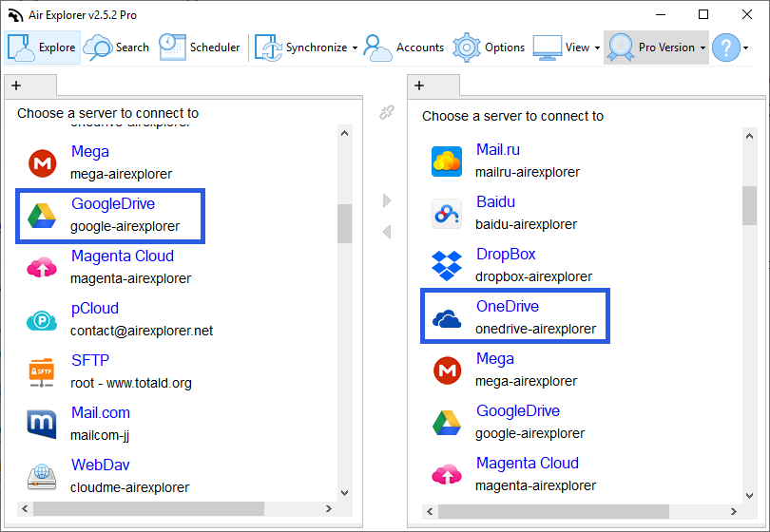Open the DropBox link in right pane
770x532 pixels.
coord(506,255)
